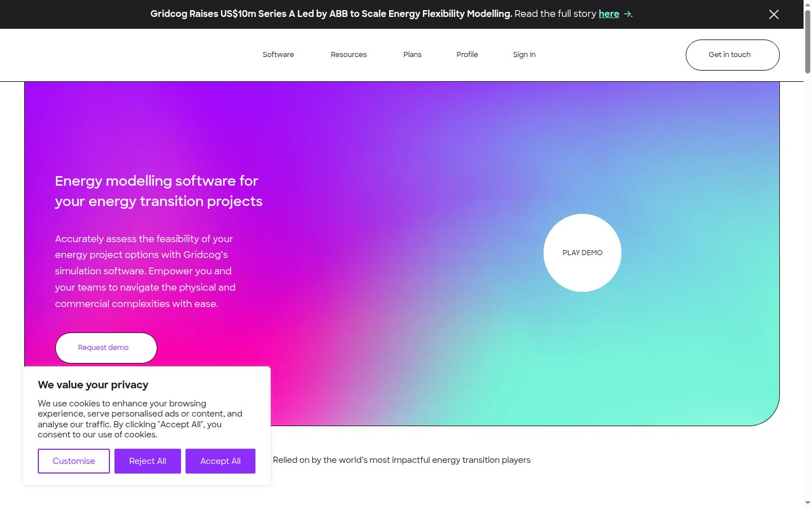Customise cookie preferences

[74, 461]
